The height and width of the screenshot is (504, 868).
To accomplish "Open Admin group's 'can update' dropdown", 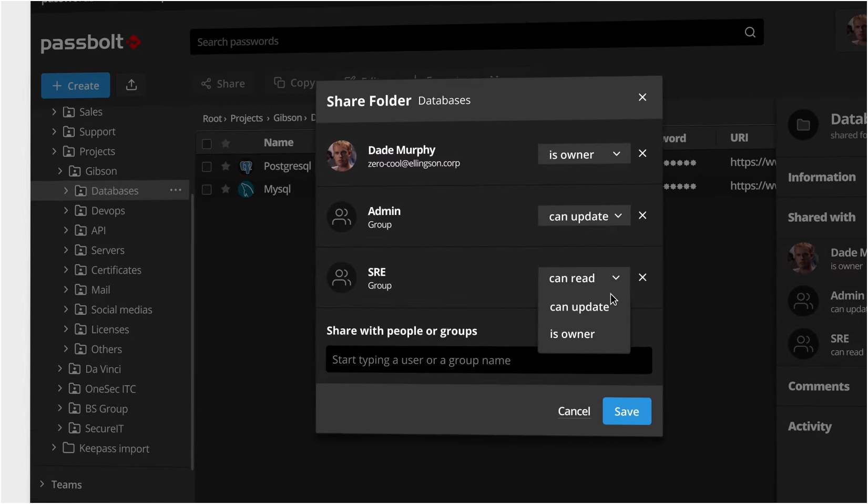I will (x=584, y=216).
